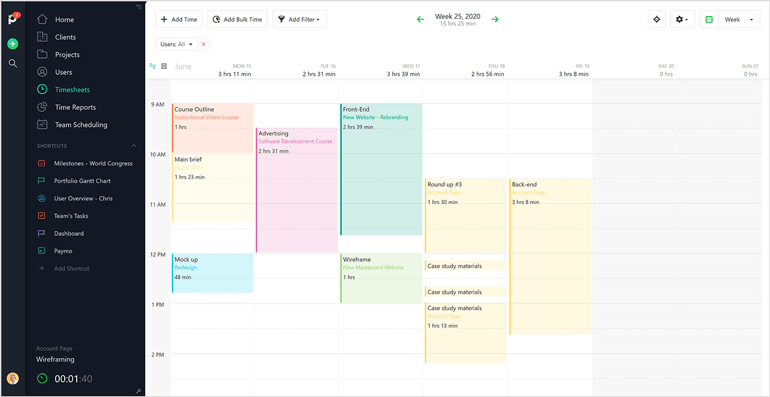Remove the Users: All filter
The image size is (770, 397).
pos(203,44)
